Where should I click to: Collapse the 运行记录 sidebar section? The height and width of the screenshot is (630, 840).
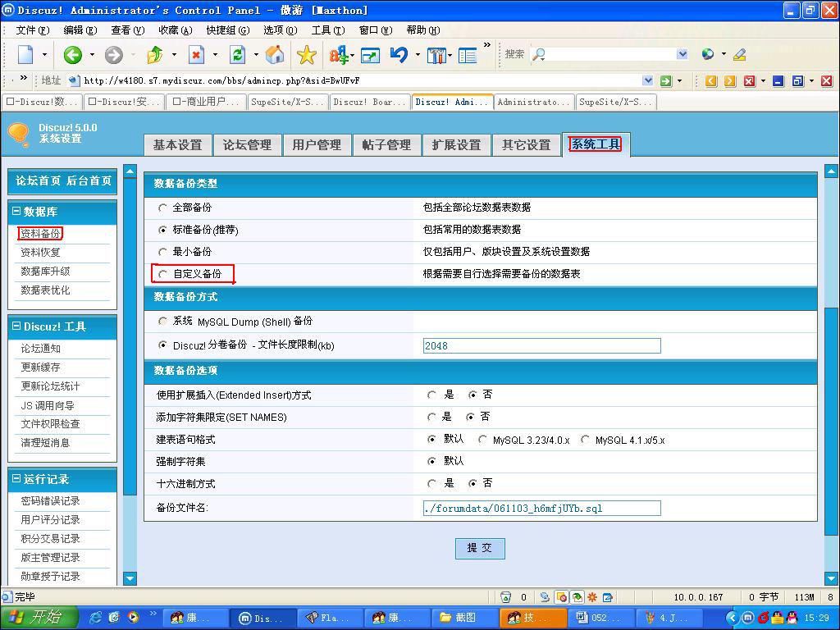point(16,478)
